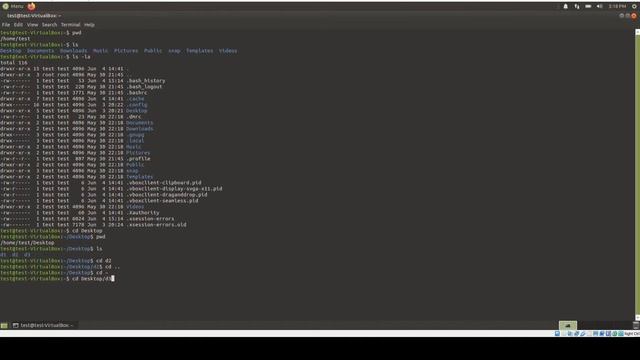
Task: Click the terminal scrollbar up arrow
Action: (637, 32)
